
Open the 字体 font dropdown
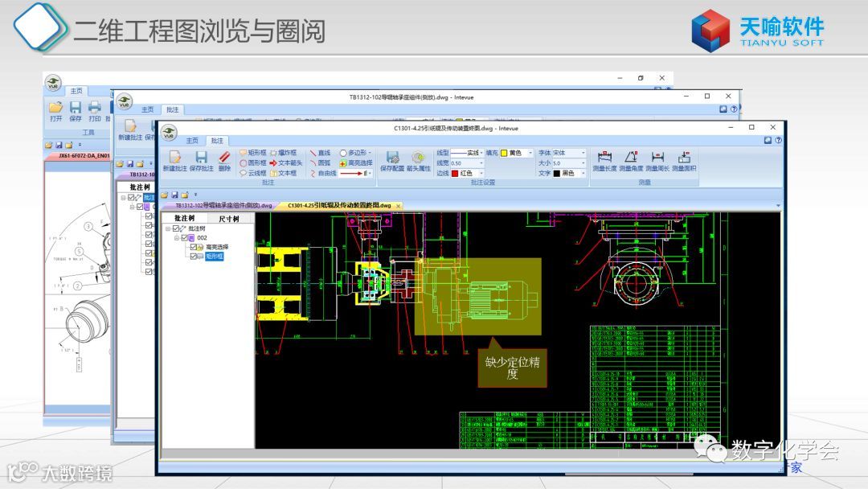(x=583, y=153)
